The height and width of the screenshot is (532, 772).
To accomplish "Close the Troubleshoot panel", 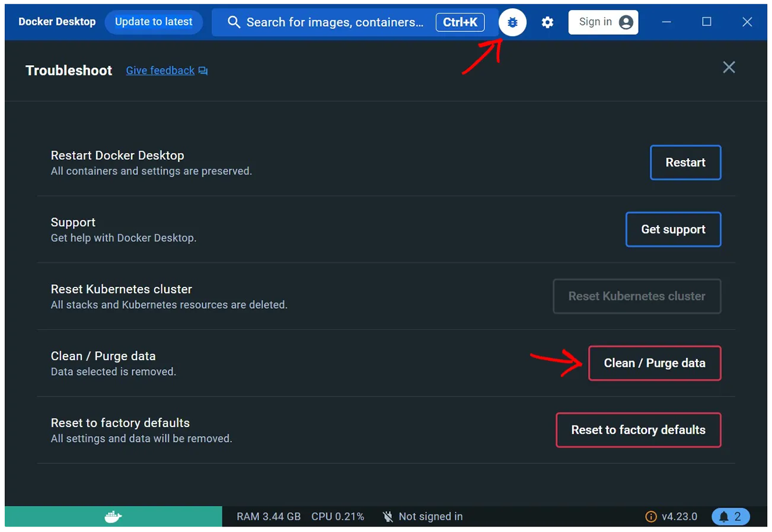I will [729, 68].
